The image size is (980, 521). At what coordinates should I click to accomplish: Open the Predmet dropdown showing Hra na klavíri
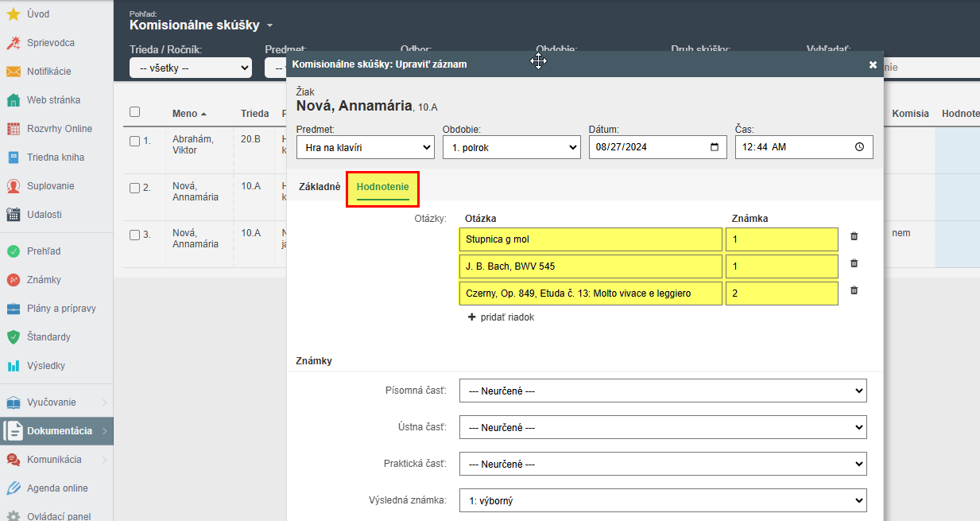365,147
